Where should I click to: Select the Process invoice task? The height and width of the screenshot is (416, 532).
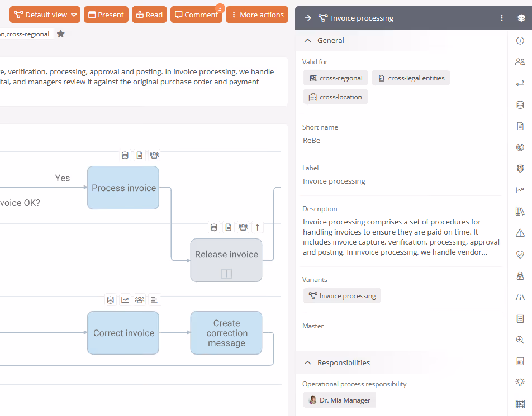(x=123, y=188)
